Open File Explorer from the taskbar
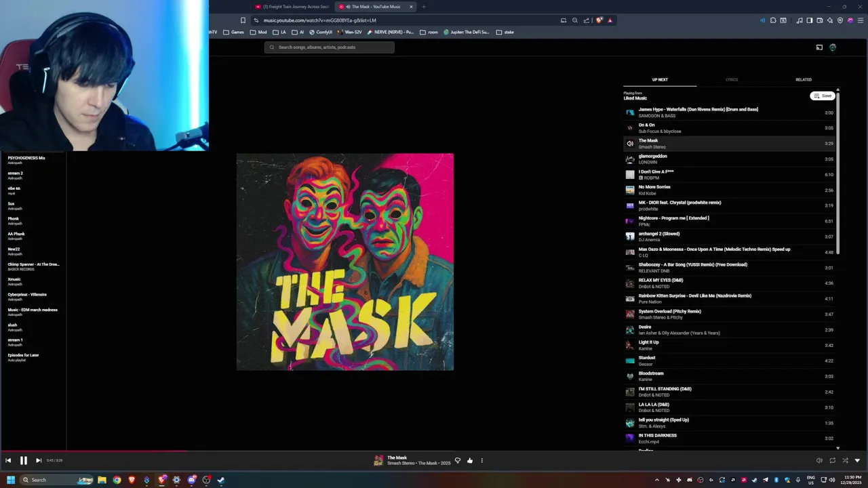 [102, 480]
